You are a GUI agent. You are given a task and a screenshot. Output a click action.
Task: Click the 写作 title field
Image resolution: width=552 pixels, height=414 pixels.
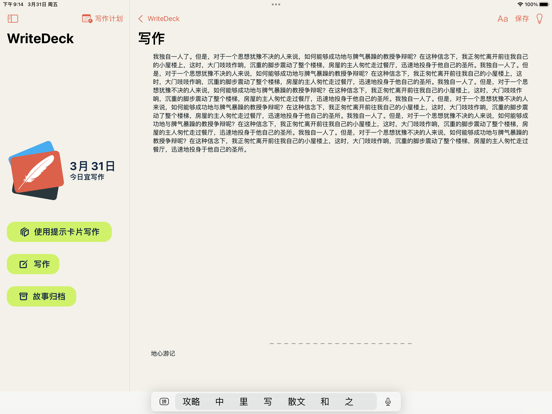[x=151, y=38]
